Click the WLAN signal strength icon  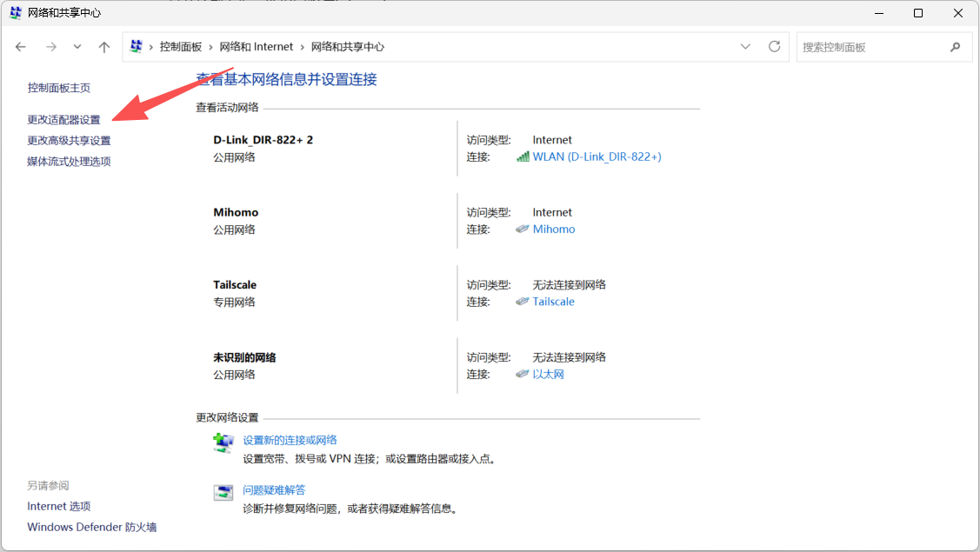click(523, 157)
